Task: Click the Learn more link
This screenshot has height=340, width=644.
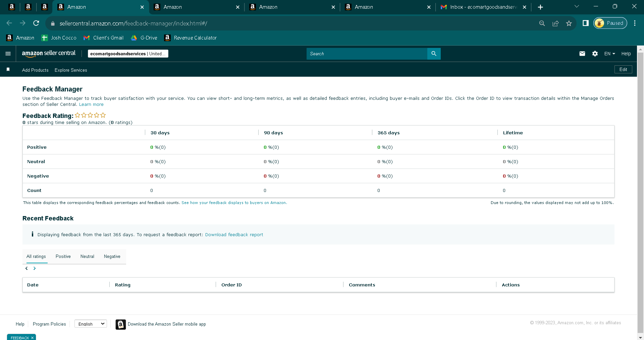Action: point(91,105)
